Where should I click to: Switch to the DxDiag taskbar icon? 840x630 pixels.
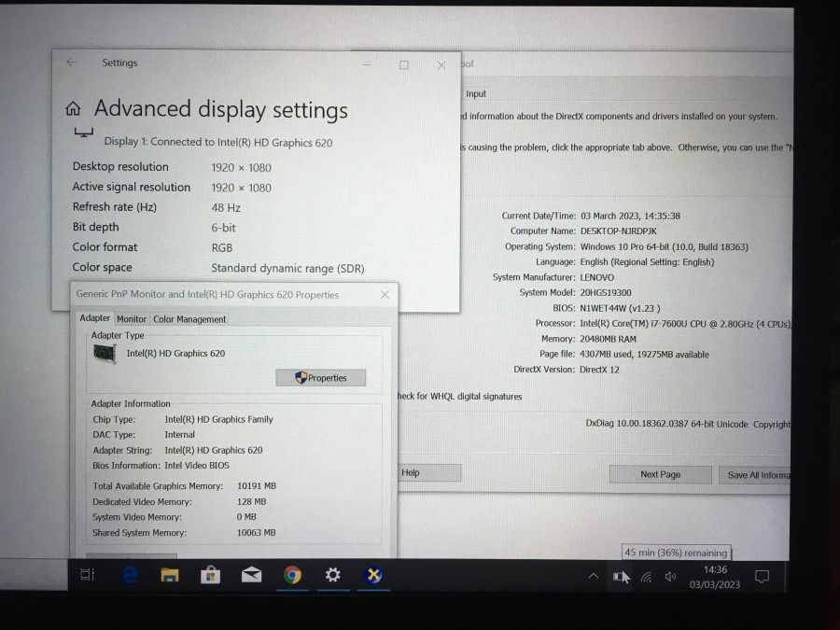(x=373, y=576)
